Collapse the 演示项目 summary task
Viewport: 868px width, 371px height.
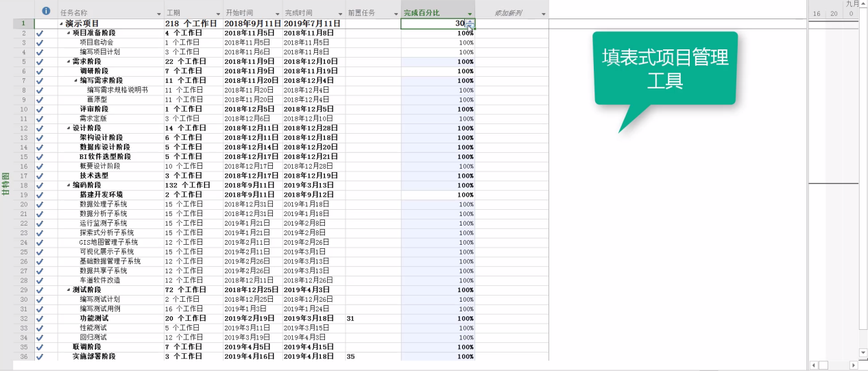61,23
